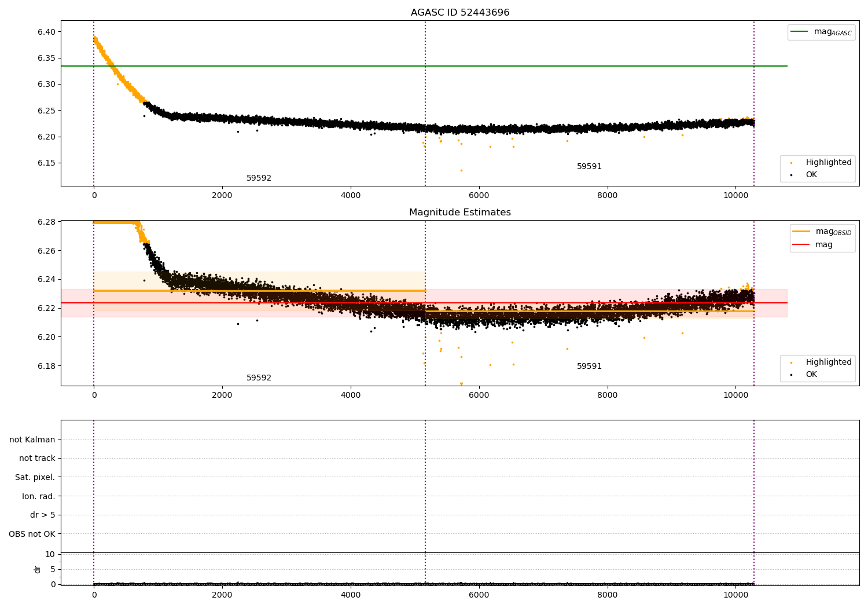
Task: Click the 59592 label in middle plot
Action: tap(259, 378)
